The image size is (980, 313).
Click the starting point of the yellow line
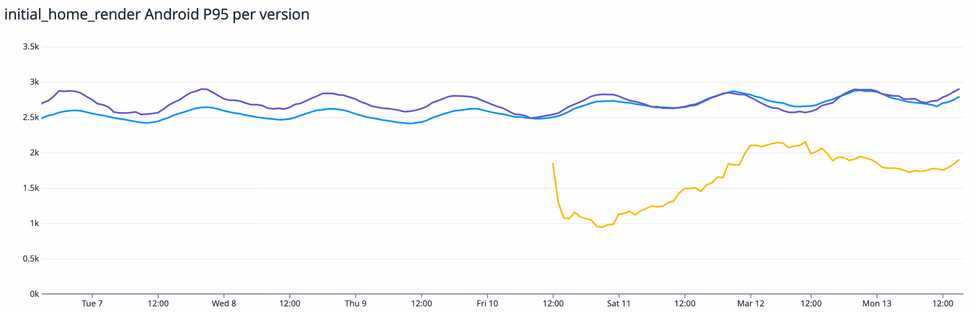tap(553, 163)
